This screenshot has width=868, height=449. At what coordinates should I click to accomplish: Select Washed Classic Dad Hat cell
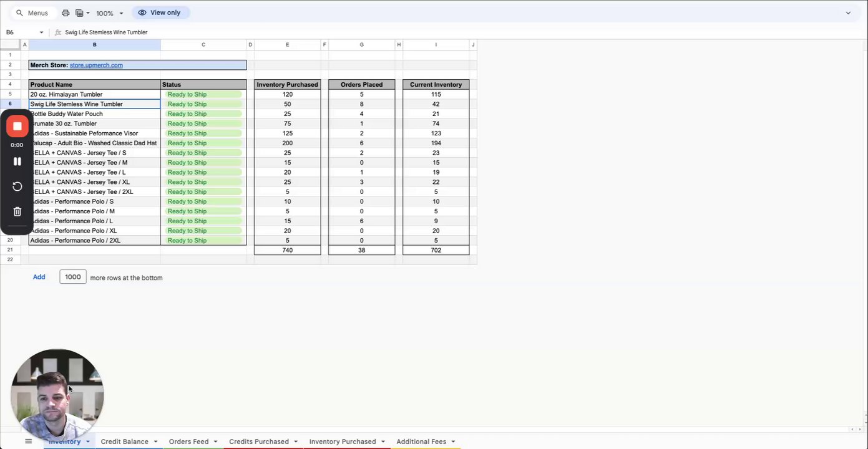coord(94,143)
